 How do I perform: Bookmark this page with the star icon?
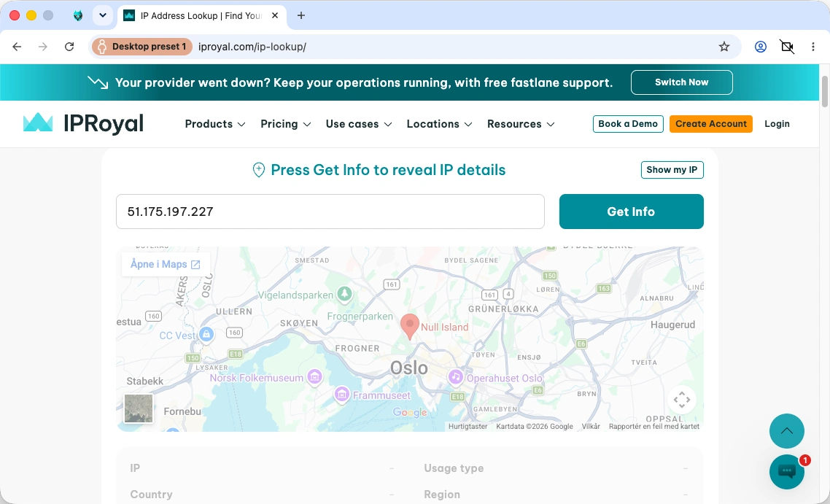tap(724, 47)
